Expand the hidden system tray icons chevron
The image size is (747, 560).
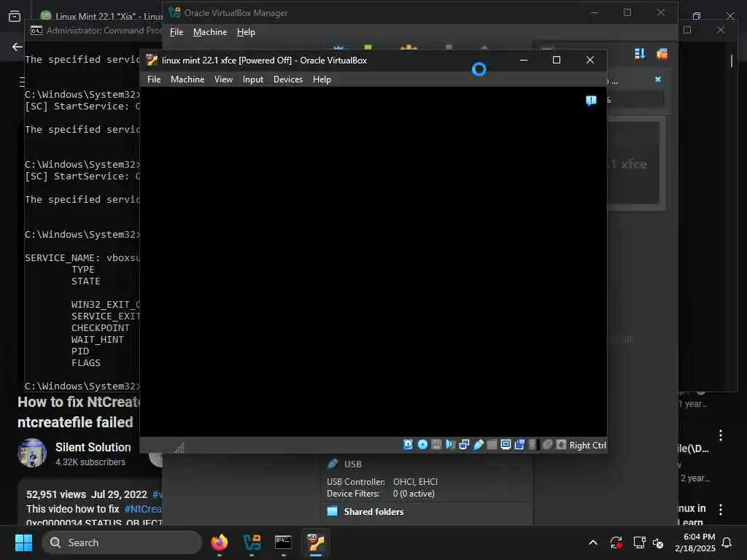click(593, 542)
